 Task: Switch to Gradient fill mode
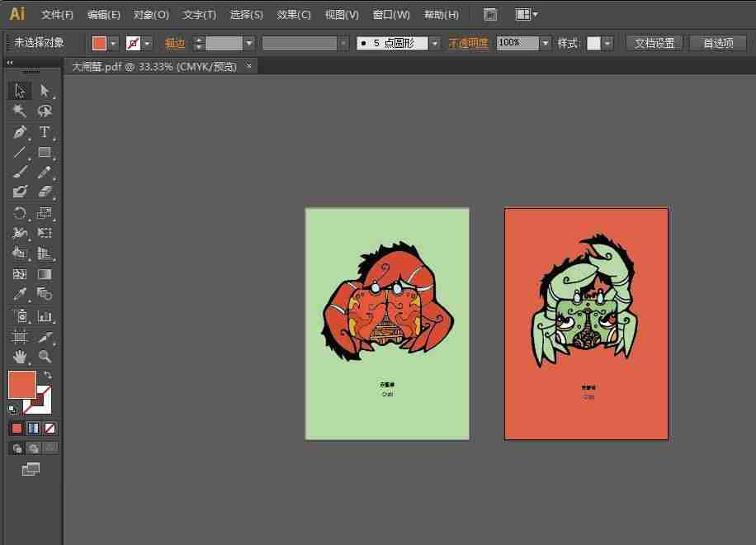(33, 429)
